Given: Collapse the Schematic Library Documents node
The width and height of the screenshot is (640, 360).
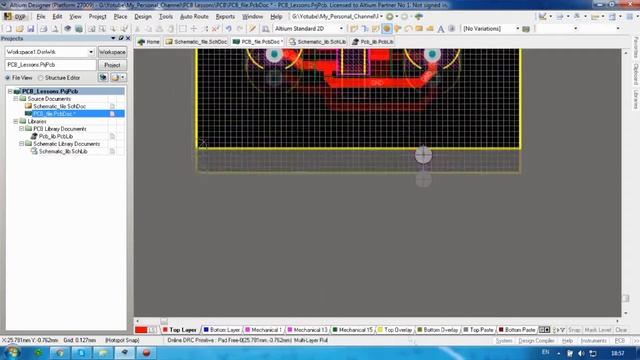Looking at the screenshot, I should pyautogui.click(x=22, y=144).
